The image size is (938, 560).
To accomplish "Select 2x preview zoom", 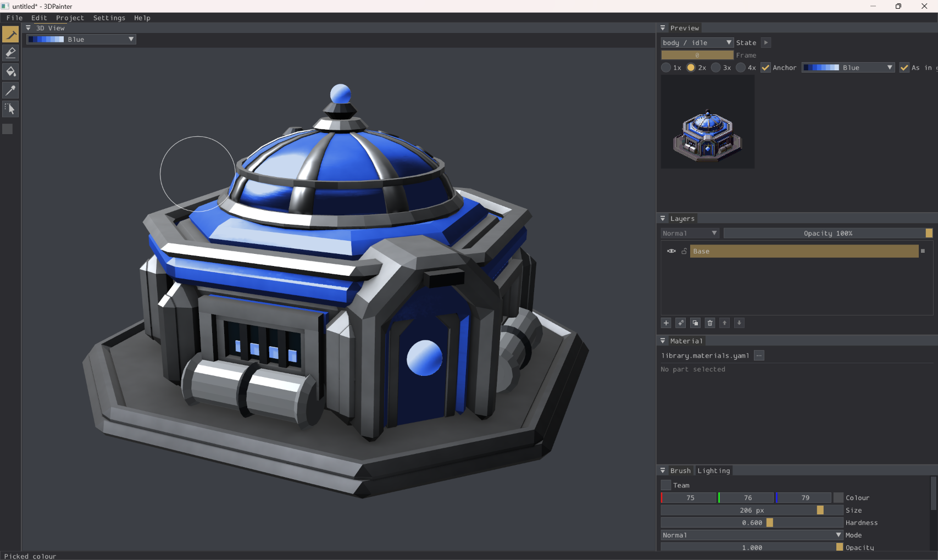I will pos(691,68).
